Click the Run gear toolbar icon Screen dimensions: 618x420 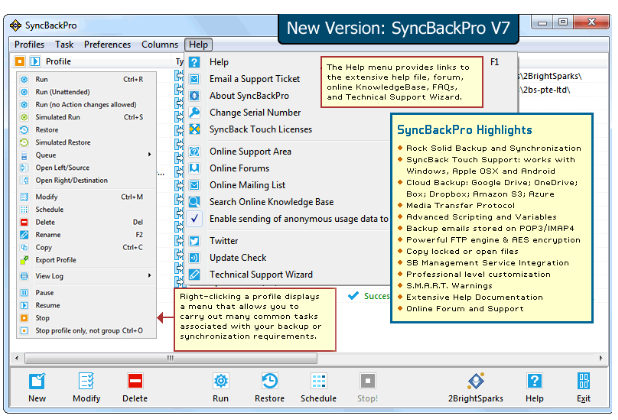[220, 381]
